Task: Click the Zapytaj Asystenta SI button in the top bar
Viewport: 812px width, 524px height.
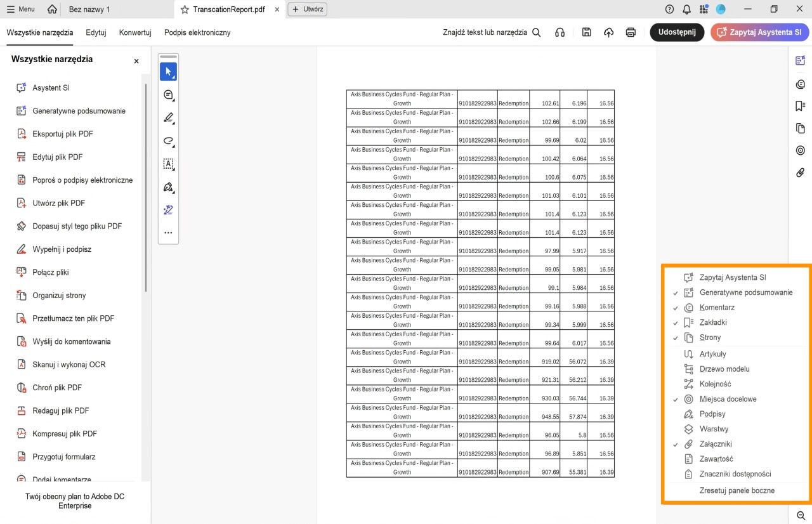Action: (x=760, y=32)
